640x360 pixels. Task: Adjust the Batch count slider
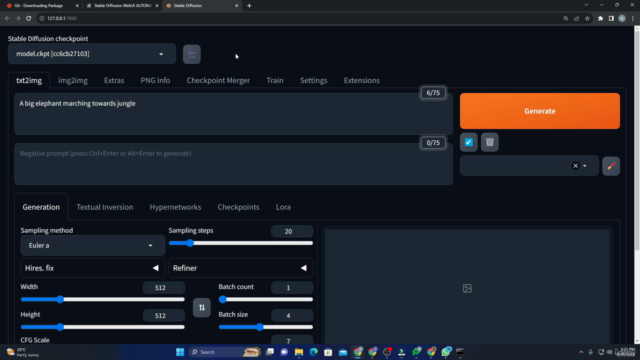coord(266,300)
